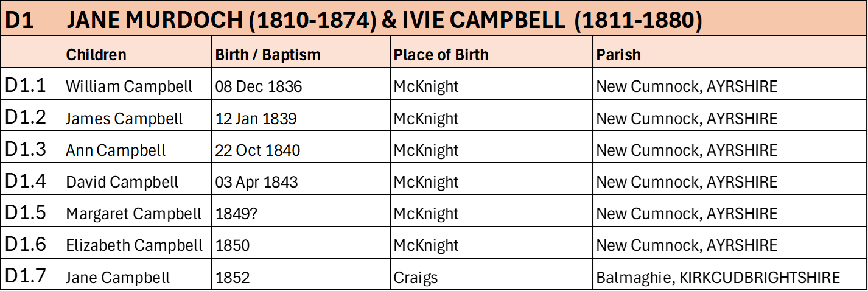868x291 pixels.
Task: Click the Jane Murdoch & Ivie Campbell title
Action: tap(383, 21)
